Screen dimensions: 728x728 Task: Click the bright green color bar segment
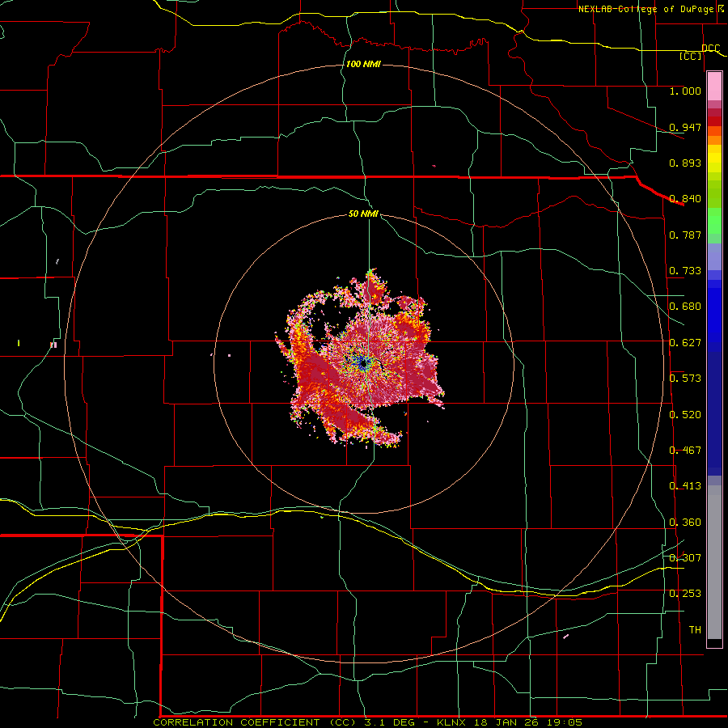pos(714,221)
